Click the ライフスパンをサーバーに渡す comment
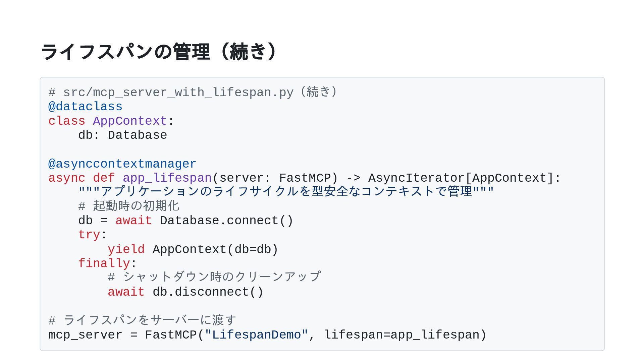Screen dimensions: 644x362 click(x=142, y=320)
